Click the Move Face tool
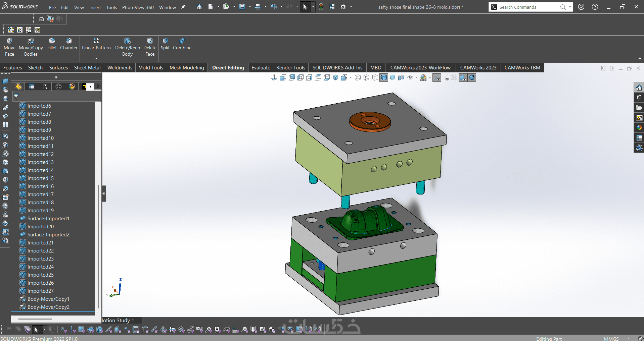The height and width of the screenshot is (341, 644). [x=9, y=47]
